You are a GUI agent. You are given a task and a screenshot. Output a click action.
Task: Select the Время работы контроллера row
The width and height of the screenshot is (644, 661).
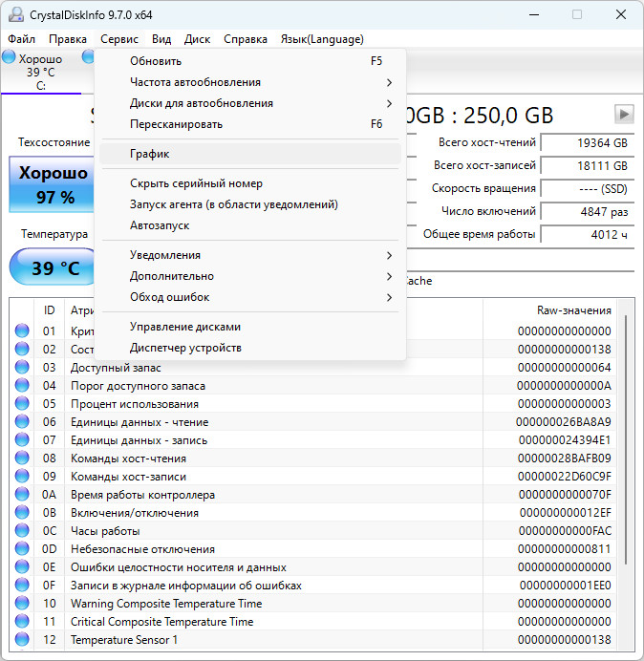pos(312,494)
